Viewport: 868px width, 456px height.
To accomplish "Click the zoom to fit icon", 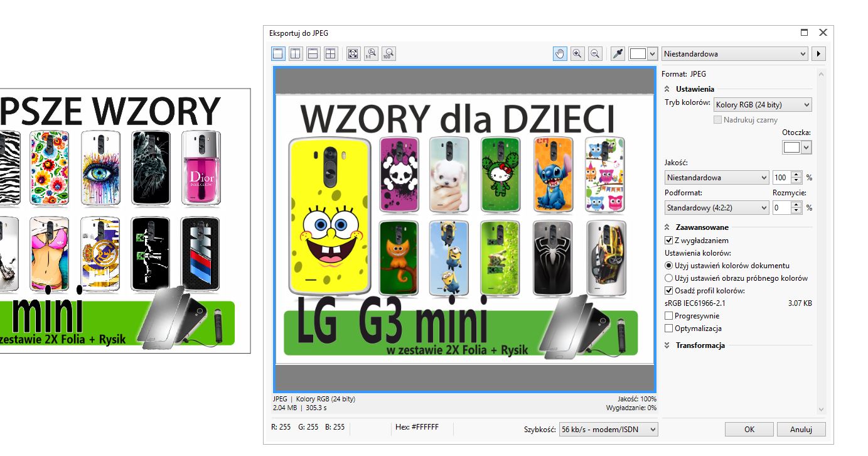I will (353, 54).
